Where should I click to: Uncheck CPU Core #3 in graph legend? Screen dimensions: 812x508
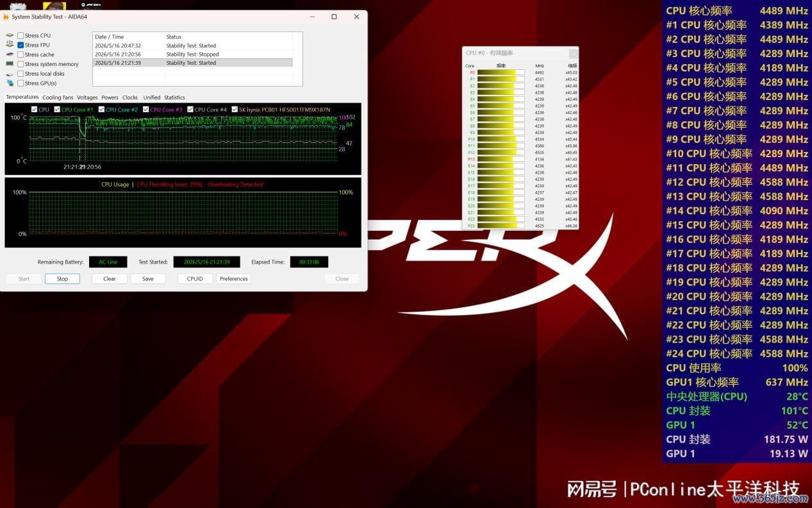146,110
